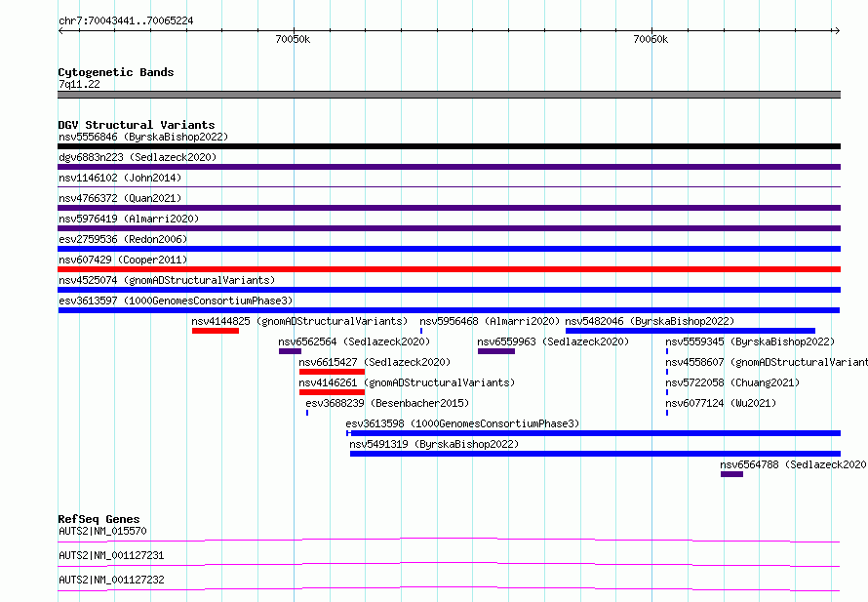This screenshot has height=602, width=868.
Task: Select the purple dgv6883n223 variant bar
Action: [x=449, y=167]
